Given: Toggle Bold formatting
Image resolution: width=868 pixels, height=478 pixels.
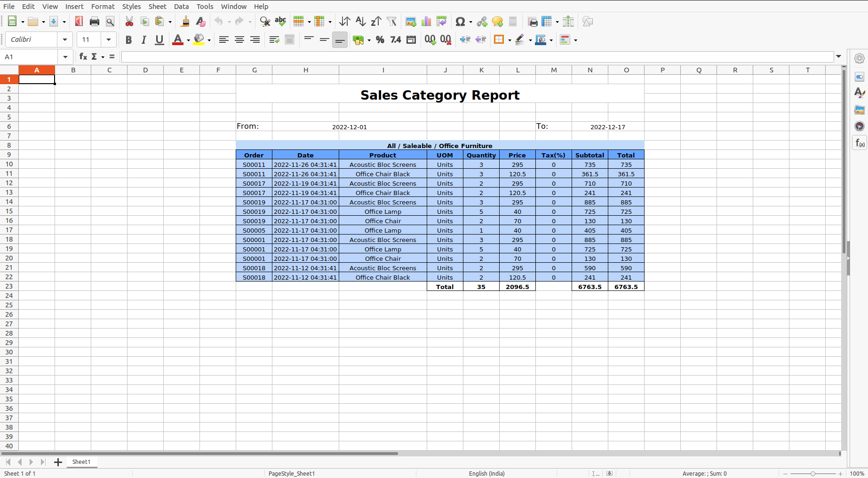Looking at the screenshot, I should point(128,40).
